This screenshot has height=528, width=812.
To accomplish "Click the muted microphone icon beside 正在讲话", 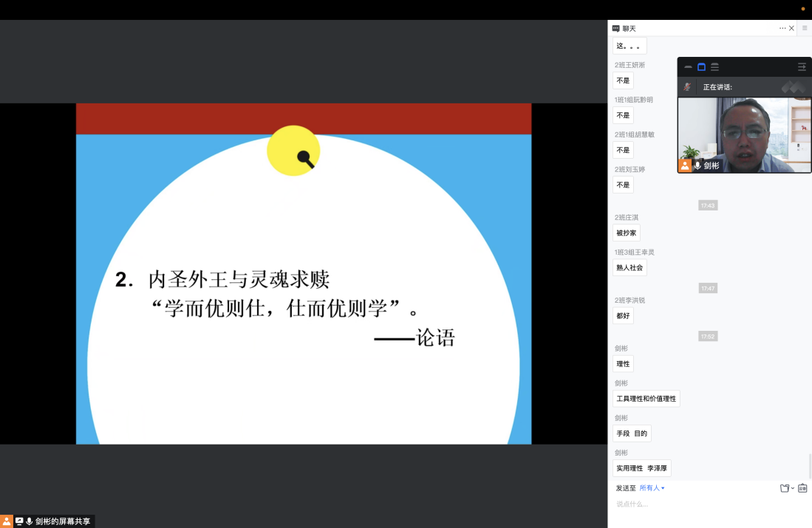I will [x=687, y=87].
